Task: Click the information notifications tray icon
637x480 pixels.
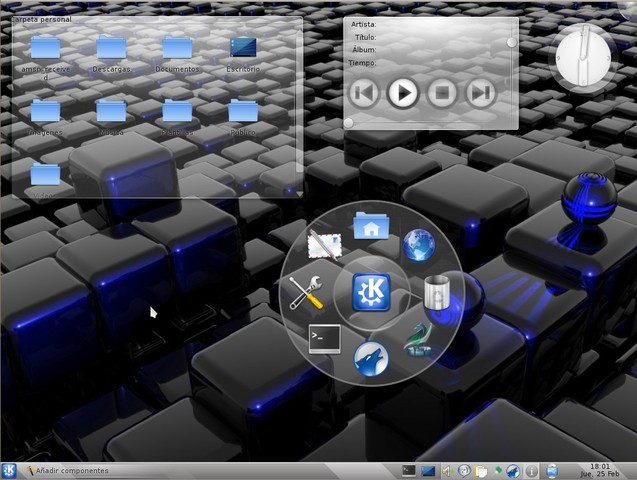Action: [x=531, y=471]
